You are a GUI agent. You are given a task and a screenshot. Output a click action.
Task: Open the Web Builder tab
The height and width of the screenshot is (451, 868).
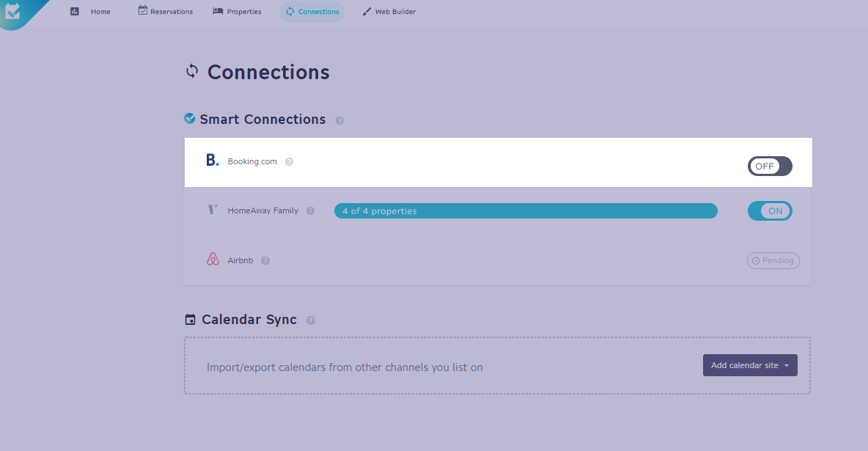tap(389, 12)
